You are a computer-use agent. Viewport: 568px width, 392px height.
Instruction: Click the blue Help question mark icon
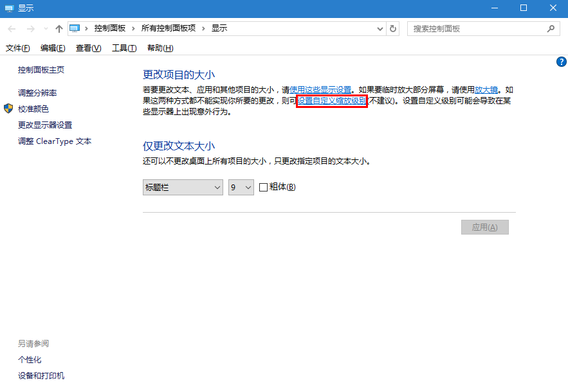pos(561,62)
